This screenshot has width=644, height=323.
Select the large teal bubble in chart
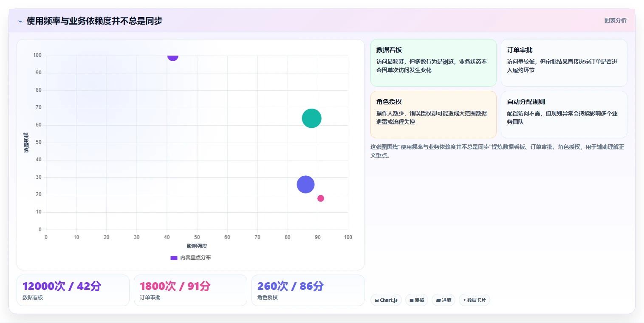(x=312, y=118)
